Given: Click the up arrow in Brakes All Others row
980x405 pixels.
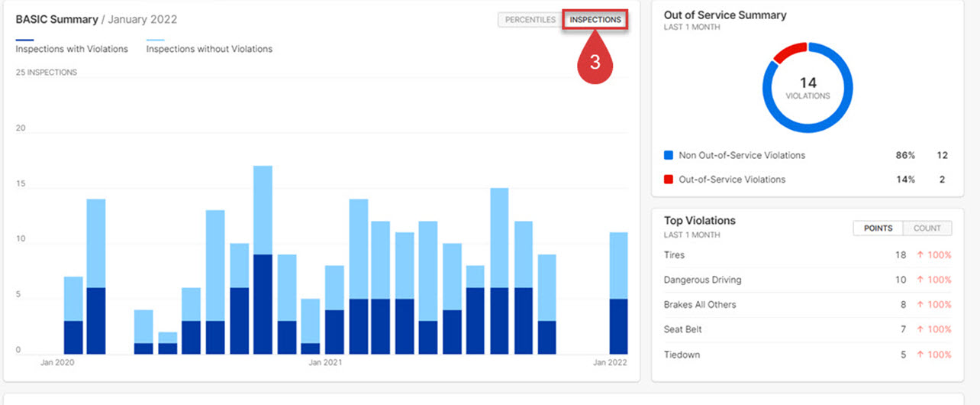Looking at the screenshot, I should pyautogui.click(x=919, y=305).
